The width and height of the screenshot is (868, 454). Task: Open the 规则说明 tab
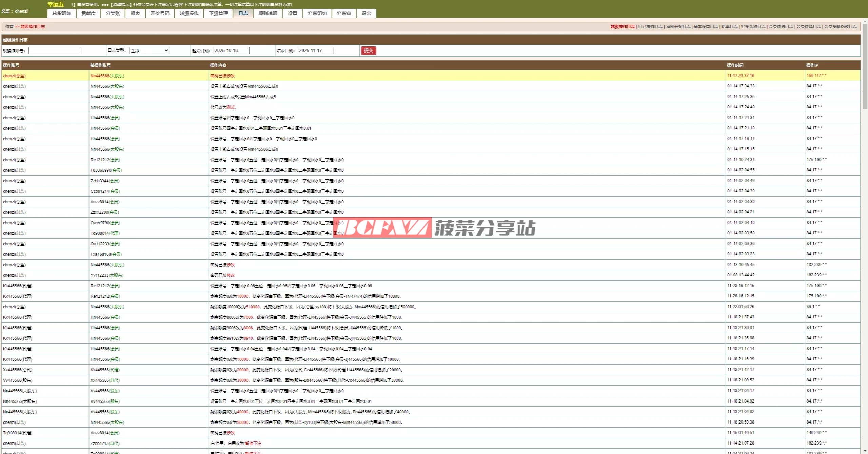268,13
